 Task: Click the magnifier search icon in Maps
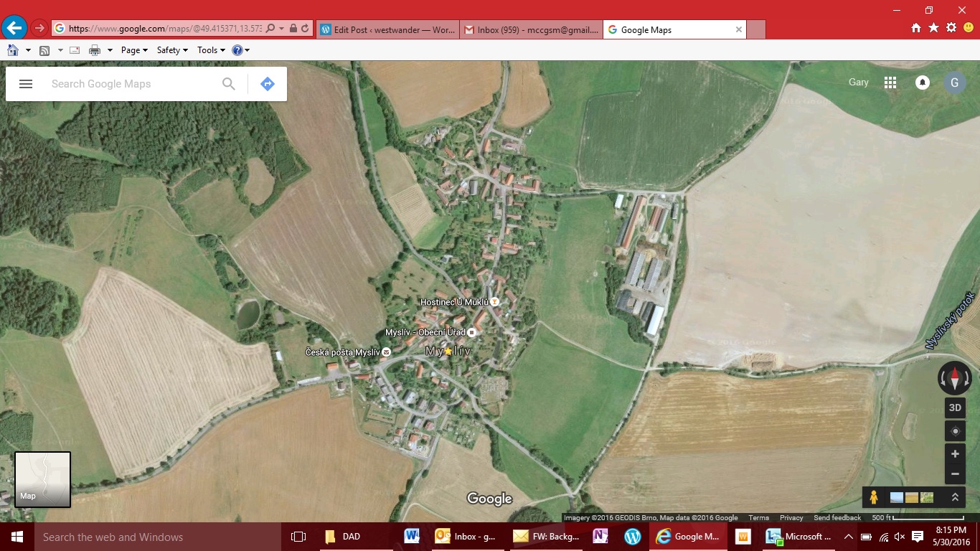click(x=229, y=84)
